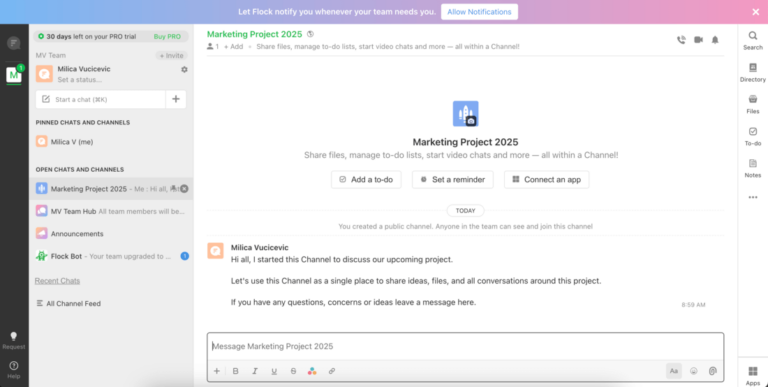The image size is (768, 387).
Task: Click the TODAY date divider label
Action: [x=465, y=211]
